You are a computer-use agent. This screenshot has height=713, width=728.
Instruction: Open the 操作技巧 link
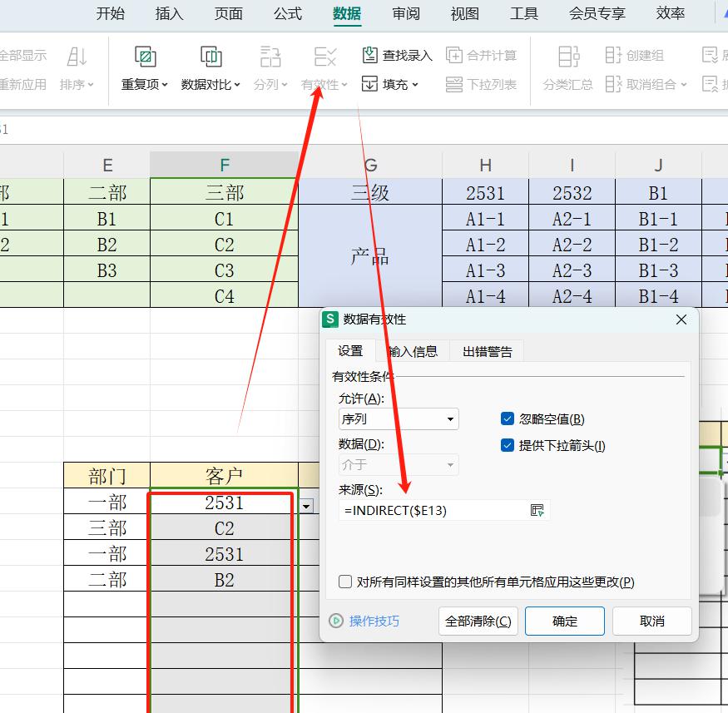374,621
